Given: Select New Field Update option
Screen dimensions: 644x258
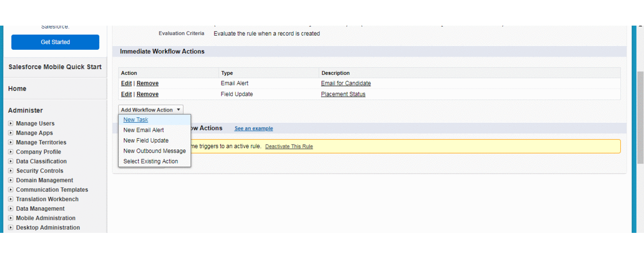Looking at the screenshot, I should point(146,141).
